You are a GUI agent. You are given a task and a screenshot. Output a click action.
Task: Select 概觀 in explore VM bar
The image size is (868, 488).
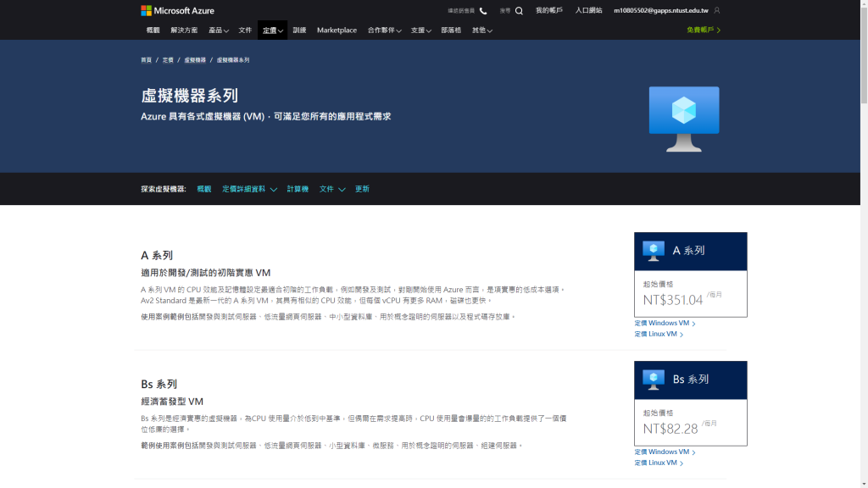click(203, 189)
